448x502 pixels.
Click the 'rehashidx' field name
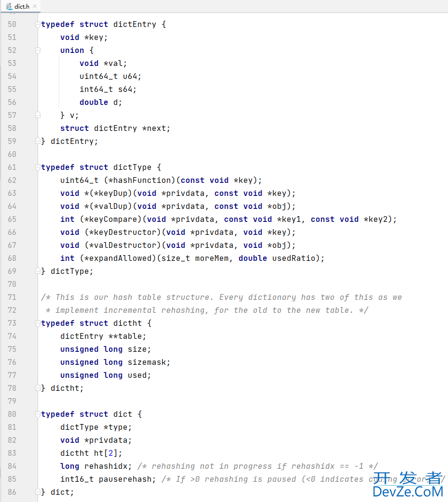point(106,466)
